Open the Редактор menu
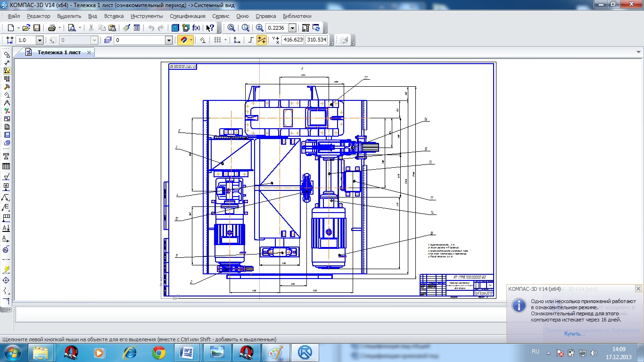Viewport: 644px width, 362px height. (39, 16)
